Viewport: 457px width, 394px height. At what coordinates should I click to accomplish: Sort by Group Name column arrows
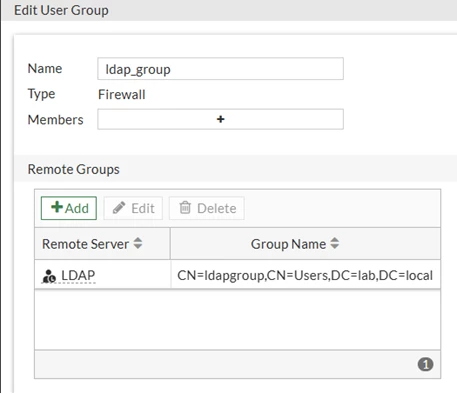point(335,244)
